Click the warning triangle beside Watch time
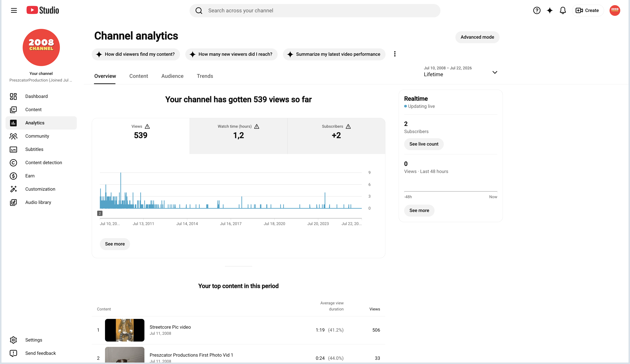This screenshot has height=364, width=630. point(256,126)
